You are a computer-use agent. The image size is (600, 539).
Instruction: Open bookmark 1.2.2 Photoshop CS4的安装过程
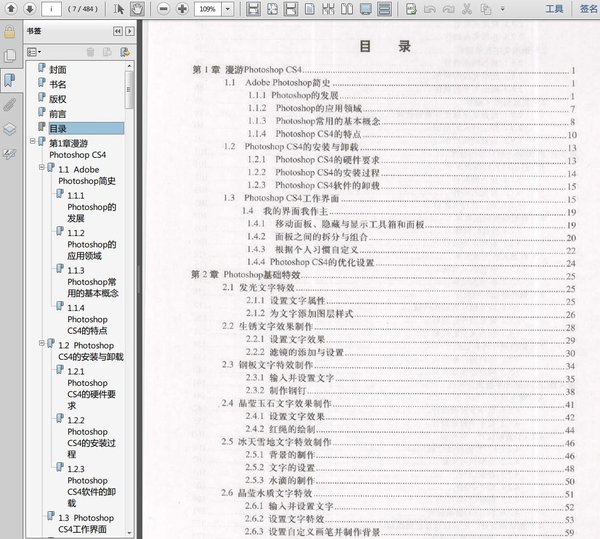91,437
